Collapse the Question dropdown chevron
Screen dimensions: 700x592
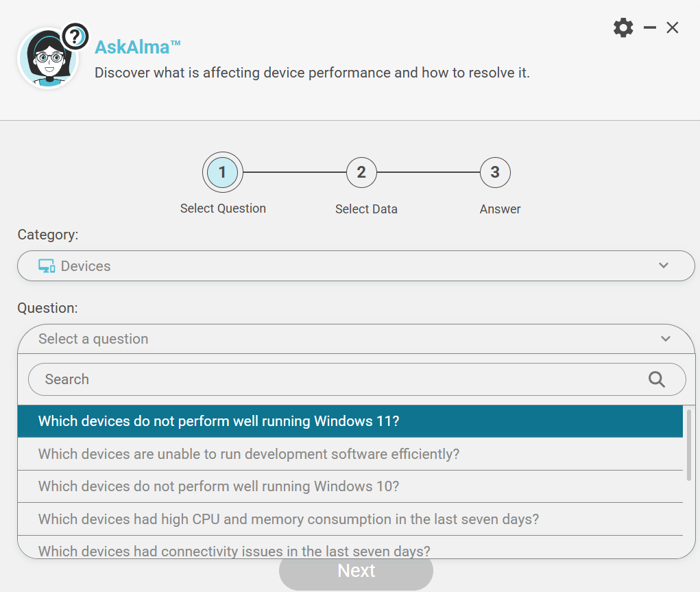coord(665,339)
